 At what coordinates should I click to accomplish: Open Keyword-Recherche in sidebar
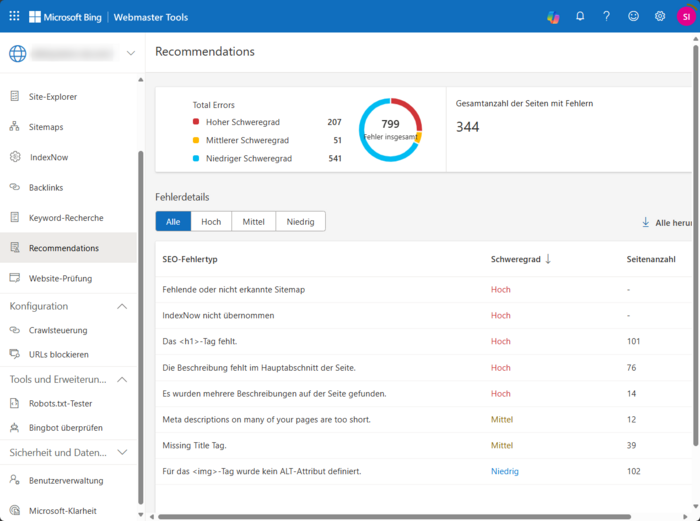[x=68, y=218]
